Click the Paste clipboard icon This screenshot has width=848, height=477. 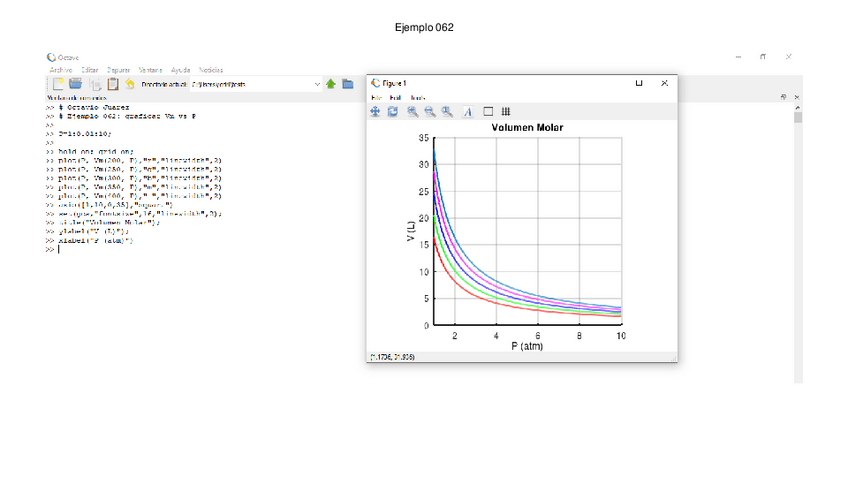[112, 85]
